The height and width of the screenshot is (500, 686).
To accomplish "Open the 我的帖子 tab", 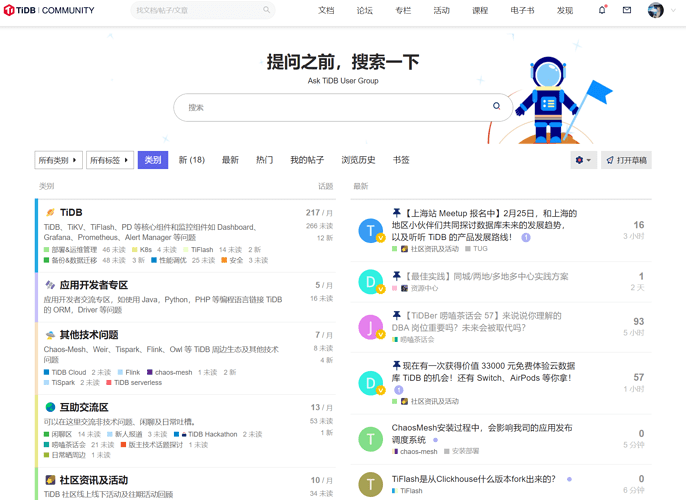I will click(x=307, y=160).
